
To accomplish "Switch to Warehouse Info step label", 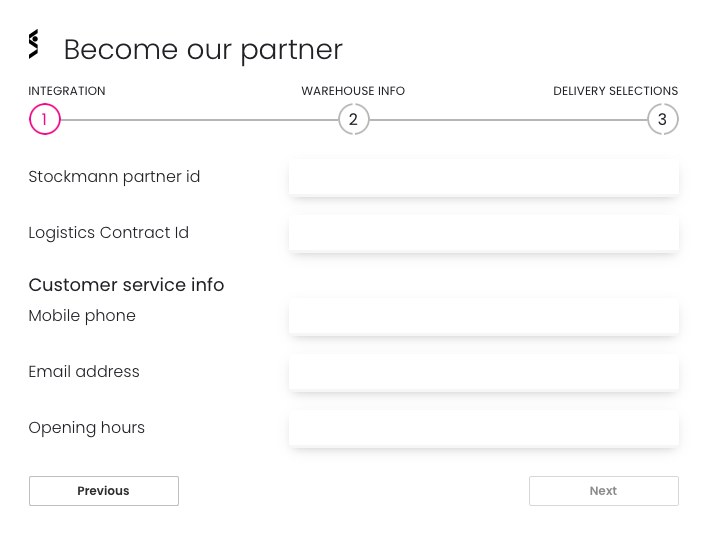I will tap(353, 91).
